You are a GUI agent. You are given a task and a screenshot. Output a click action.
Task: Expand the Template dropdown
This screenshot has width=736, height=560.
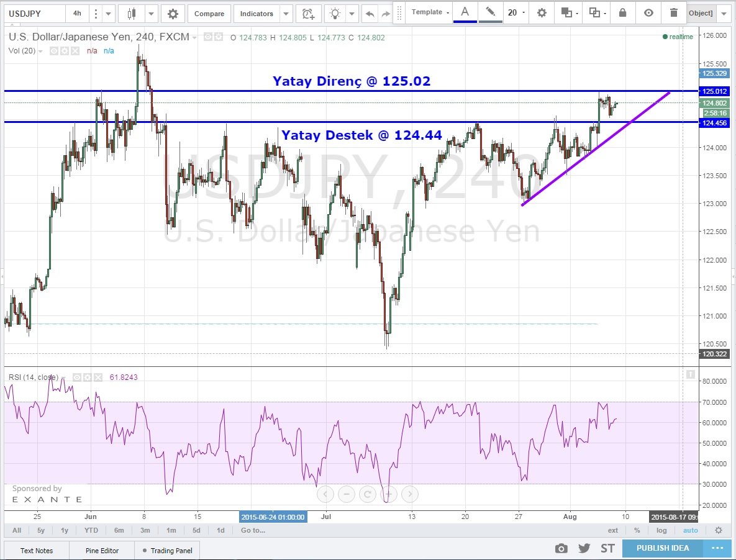[x=430, y=12]
